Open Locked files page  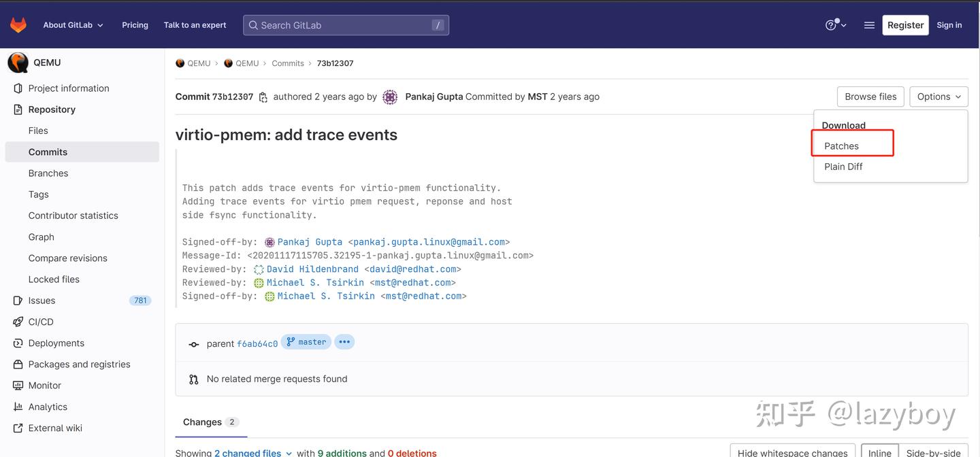pyautogui.click(x=54, y=280)
